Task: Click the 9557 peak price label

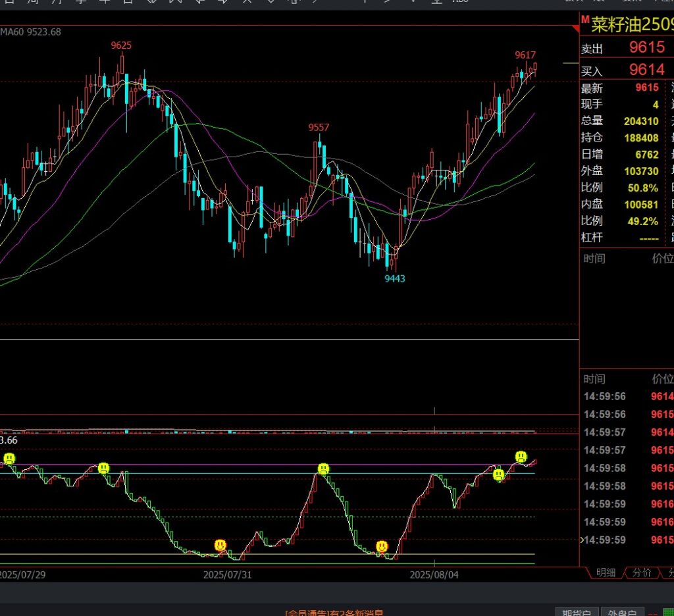Action: pyautogui.click(x=319, y=127)
